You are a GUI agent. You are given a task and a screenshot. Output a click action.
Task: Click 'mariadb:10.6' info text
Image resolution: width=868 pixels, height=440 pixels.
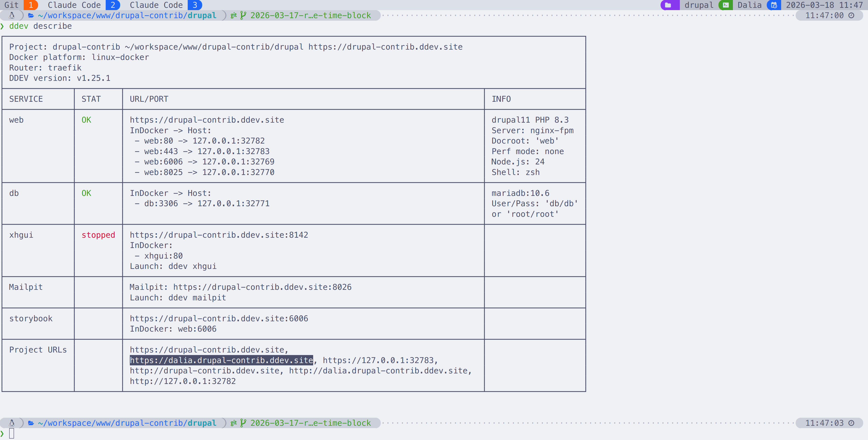(x=520, y=193)
